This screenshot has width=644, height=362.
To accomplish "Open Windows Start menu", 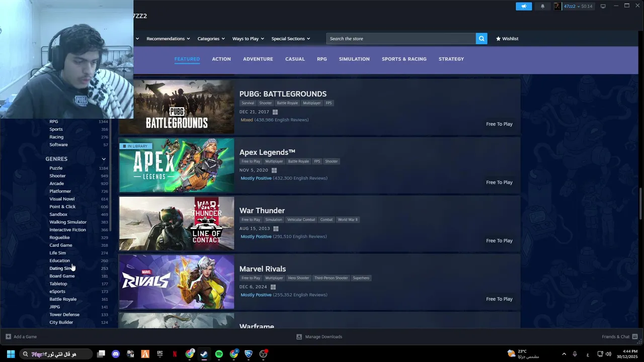I will 11,354.
